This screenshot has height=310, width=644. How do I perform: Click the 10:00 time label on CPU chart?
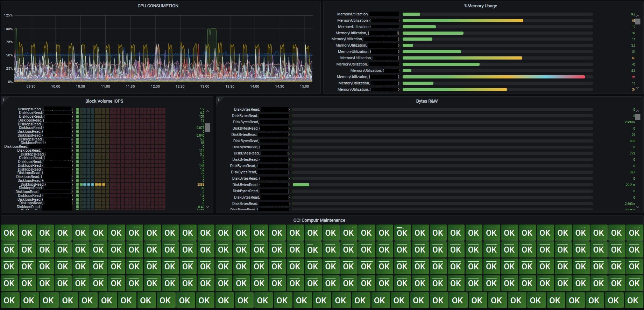56,87
